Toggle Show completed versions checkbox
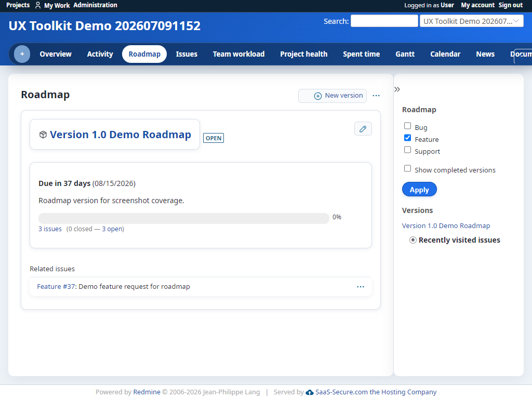This screenshot has height=399, width=532. click(x=407, y=168)
